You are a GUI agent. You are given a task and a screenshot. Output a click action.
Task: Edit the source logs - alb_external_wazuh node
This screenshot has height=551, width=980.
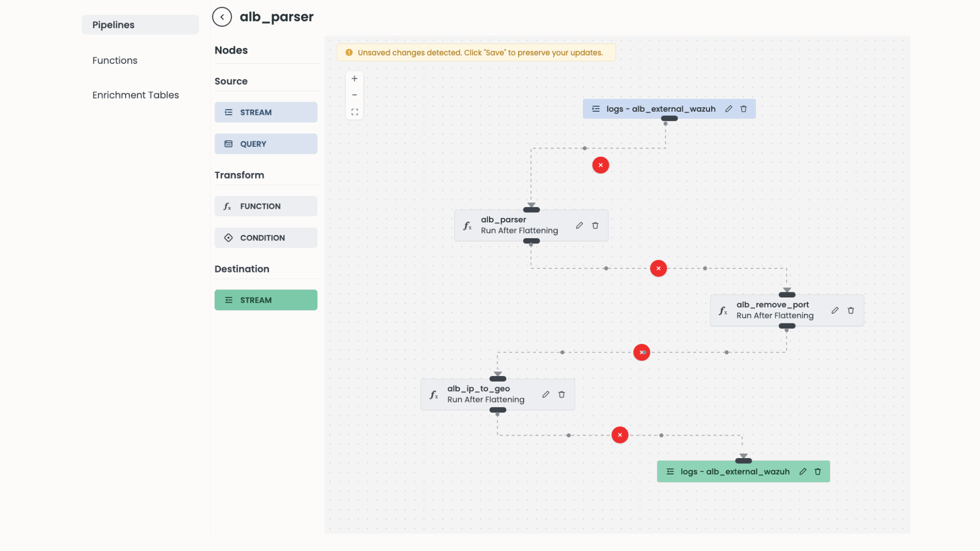729,109
